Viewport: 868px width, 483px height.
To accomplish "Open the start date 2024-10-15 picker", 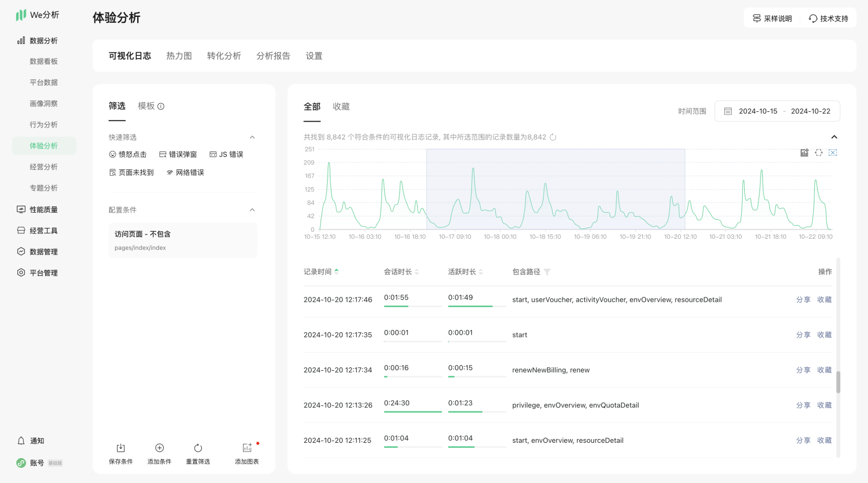I will [x=758, y=111].
